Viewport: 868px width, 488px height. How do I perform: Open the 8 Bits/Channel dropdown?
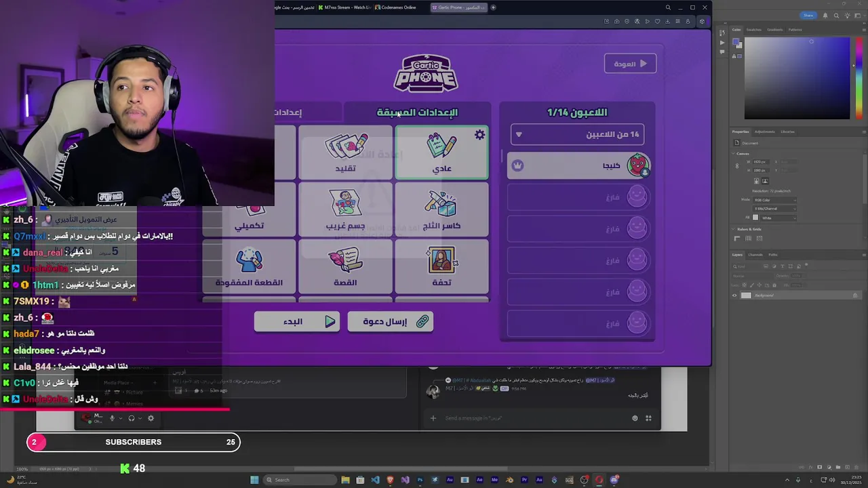[x=773, y=209]
